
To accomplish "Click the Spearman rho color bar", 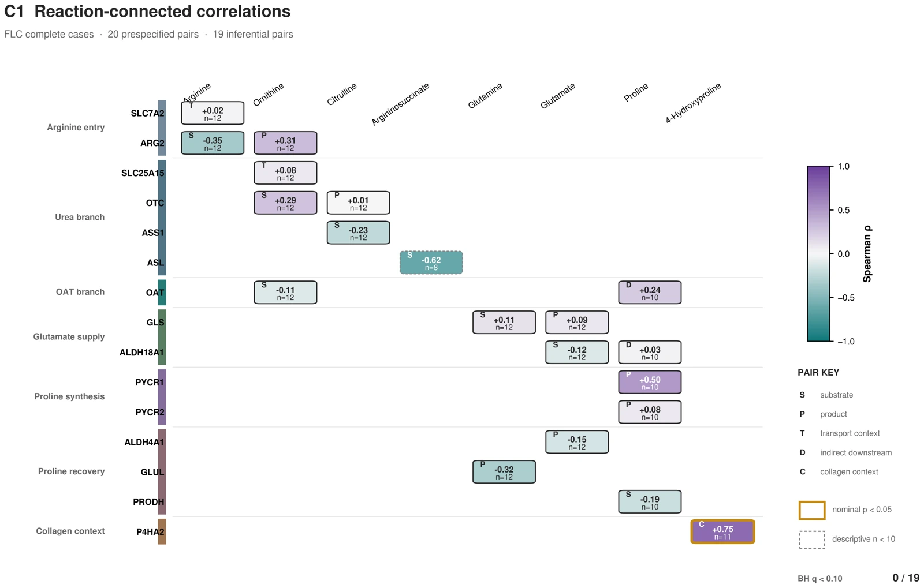I will pyautogui.click(x=818, y=254).
